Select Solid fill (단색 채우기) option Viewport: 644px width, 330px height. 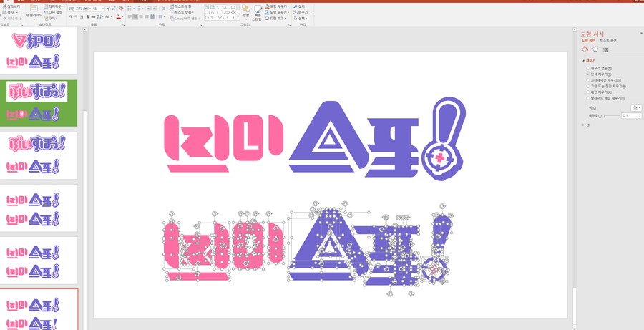click(599, 74)
